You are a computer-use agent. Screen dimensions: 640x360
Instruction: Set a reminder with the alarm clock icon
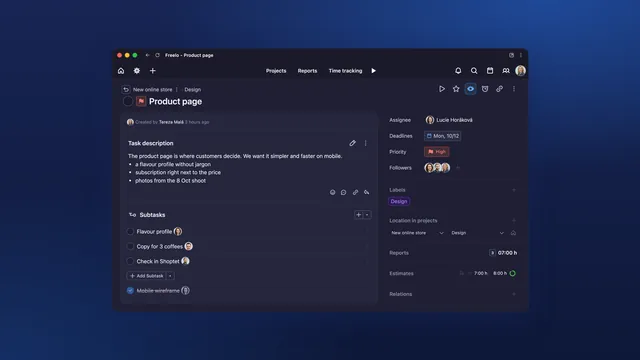(485, 89)
